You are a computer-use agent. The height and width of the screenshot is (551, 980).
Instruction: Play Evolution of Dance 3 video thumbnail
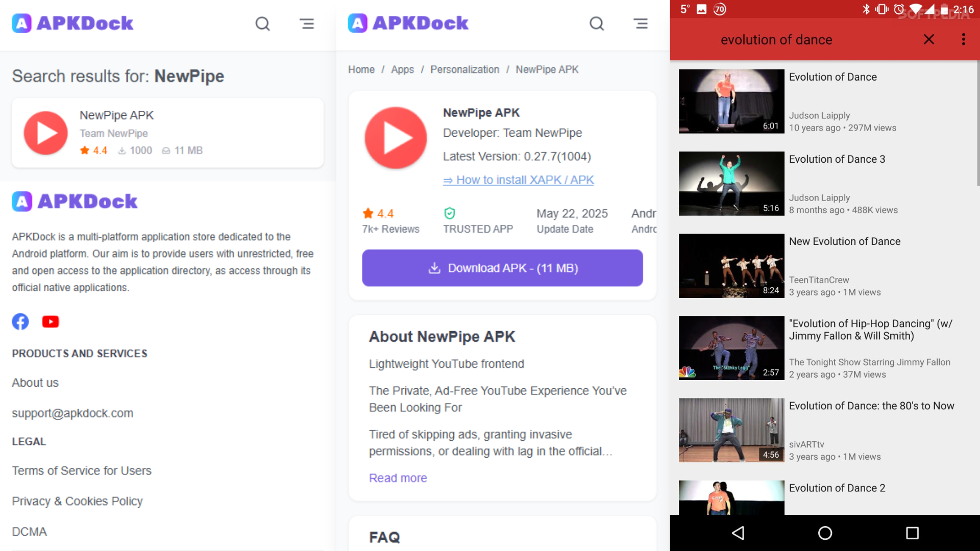[731, 184]
